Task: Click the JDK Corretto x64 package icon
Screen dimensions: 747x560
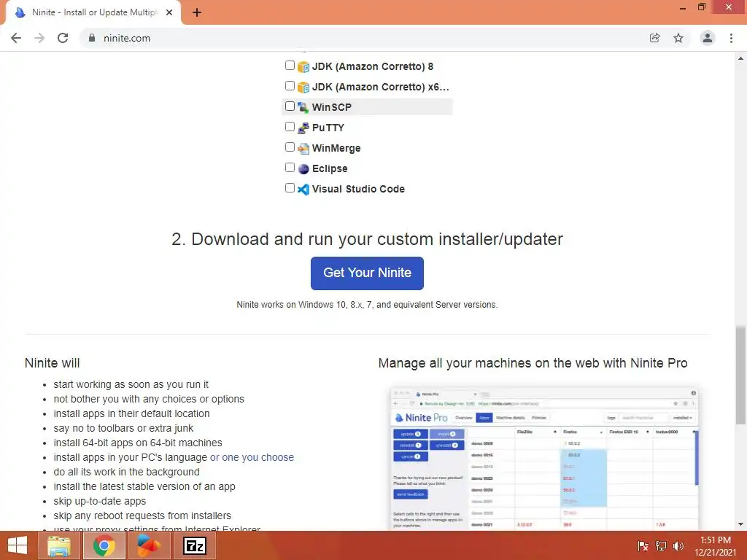Action: click(x=303, y=87)
